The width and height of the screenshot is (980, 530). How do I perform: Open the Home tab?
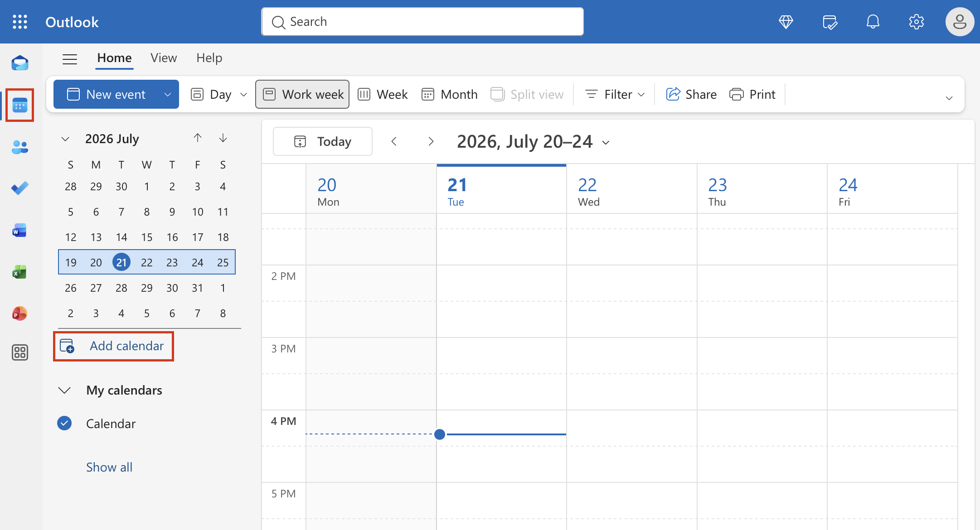coord(114,58)
